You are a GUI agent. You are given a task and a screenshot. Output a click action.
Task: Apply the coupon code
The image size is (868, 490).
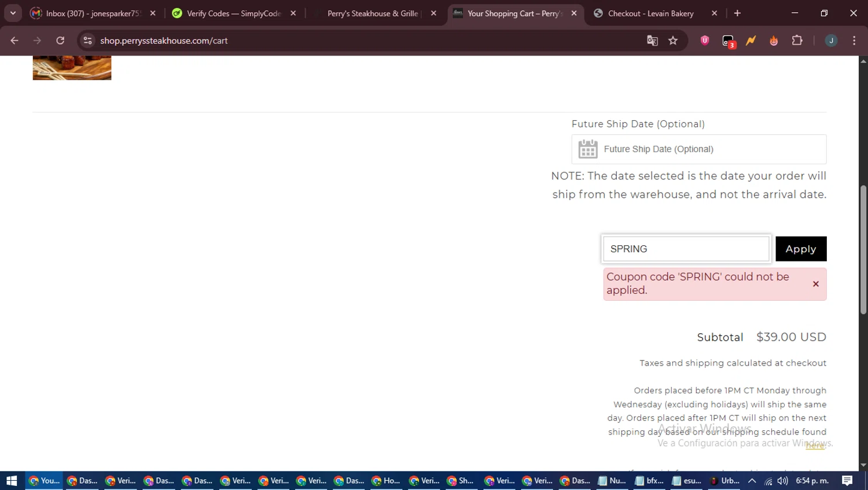pyautogui.click(x=801, y=249)
